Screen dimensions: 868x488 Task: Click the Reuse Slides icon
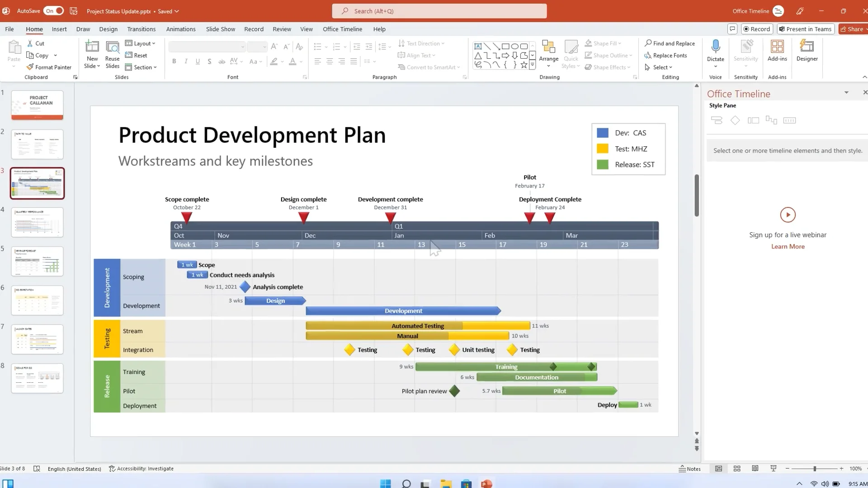(112, 47)
